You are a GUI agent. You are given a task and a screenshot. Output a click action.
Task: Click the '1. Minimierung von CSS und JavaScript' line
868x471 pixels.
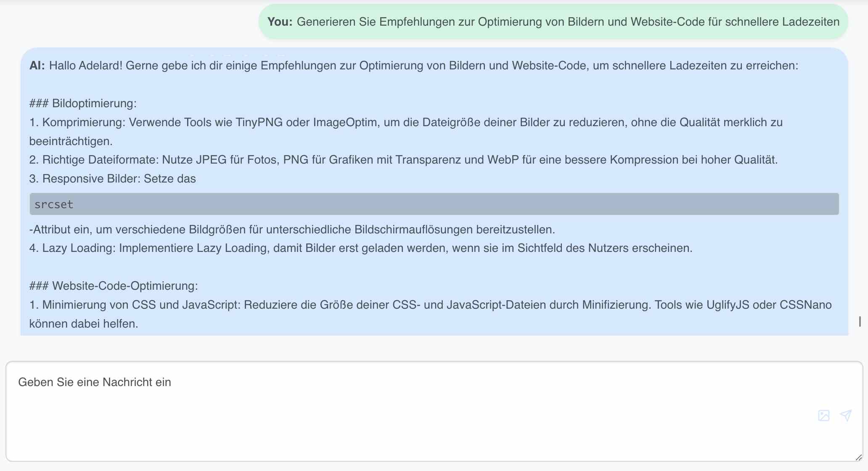point(431,304)
